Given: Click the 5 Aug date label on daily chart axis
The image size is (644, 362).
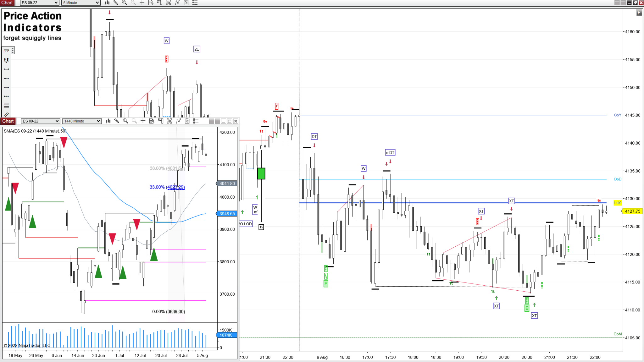Looking at the screenshot, I should [203, 355].
